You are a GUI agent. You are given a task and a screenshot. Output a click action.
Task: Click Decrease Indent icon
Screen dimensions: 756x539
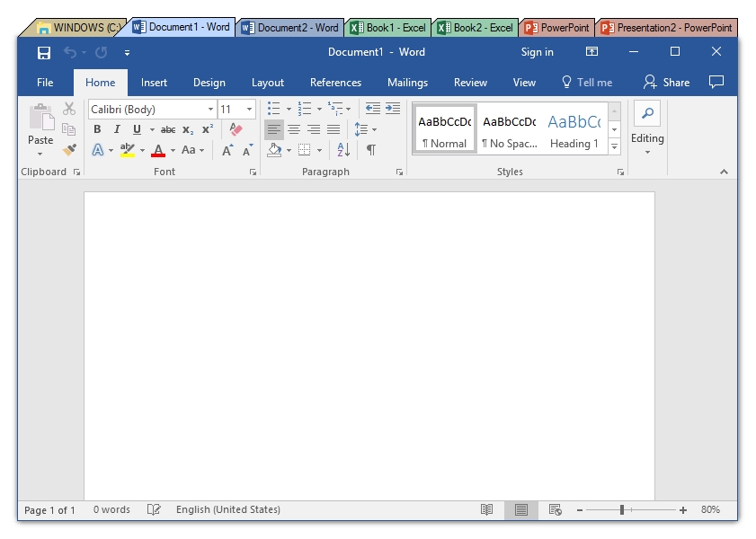pos(373,109)
